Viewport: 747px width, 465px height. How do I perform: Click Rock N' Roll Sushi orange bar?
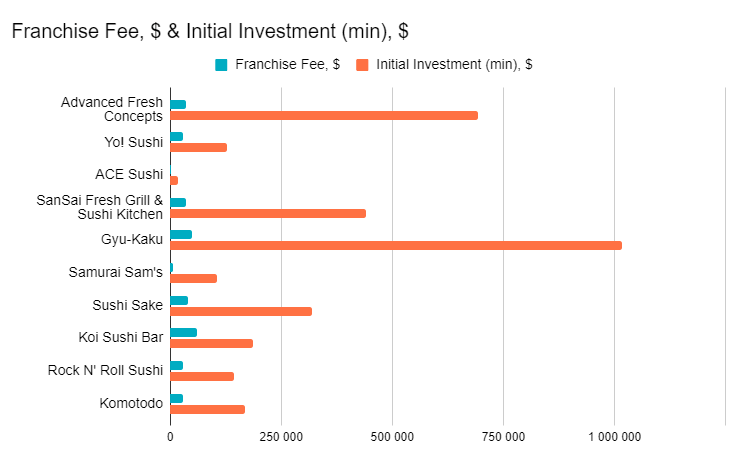pyautogui.click(x=202, y=377)
